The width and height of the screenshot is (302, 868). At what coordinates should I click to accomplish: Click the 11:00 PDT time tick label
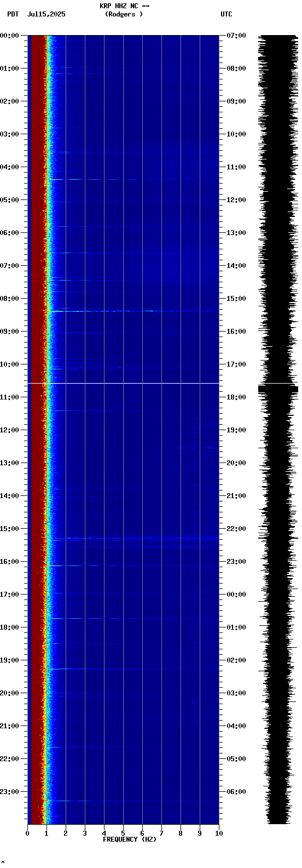[x=9, y=397]
